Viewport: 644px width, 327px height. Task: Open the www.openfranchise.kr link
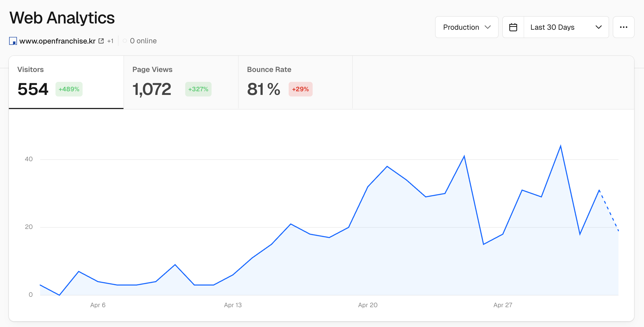[57, 41]
